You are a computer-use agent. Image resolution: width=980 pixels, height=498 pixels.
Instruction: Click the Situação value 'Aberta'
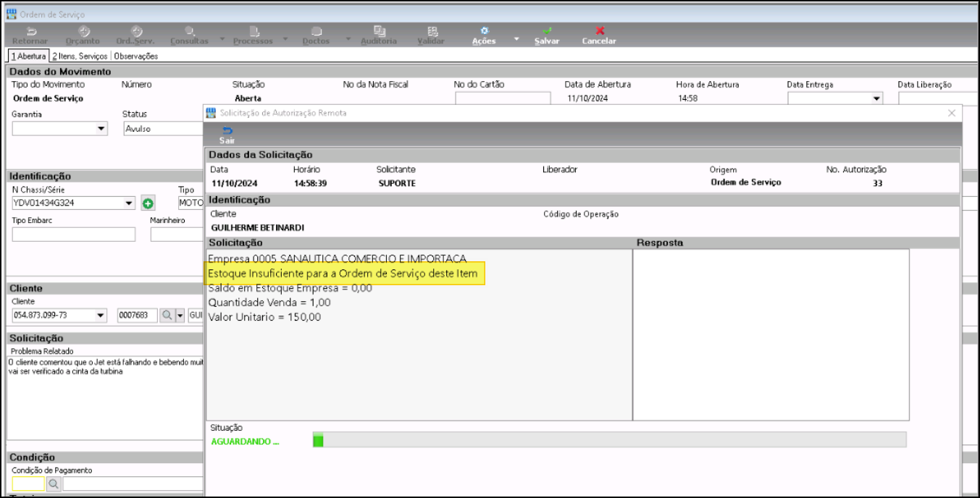(x=248, y=98)
